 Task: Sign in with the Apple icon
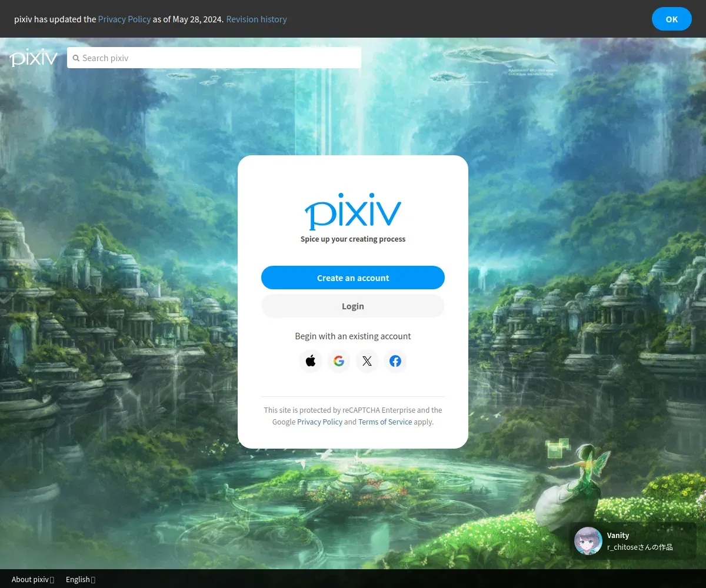311,361
